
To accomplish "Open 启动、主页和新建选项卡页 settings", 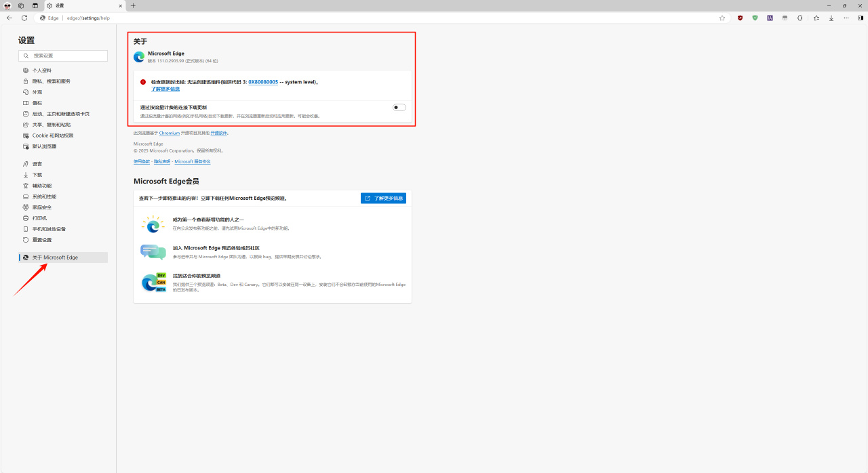I will click(x=63, y=114).
